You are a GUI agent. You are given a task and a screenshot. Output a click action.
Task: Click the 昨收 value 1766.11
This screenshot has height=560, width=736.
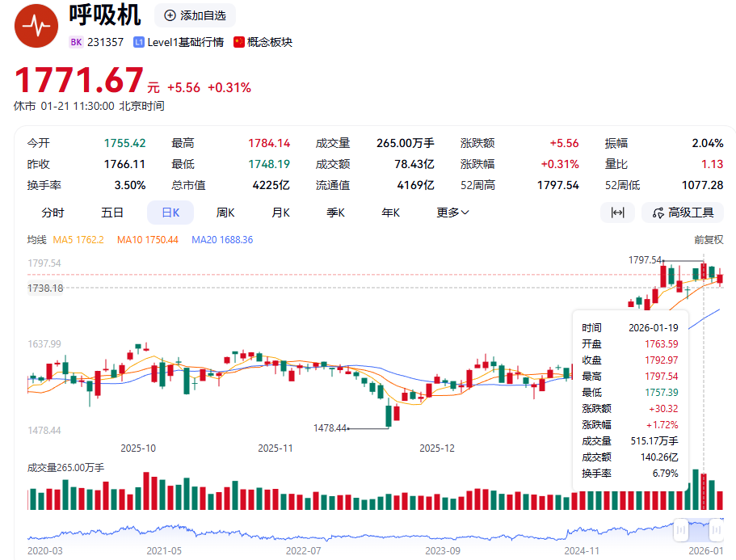(x=124, y=164)
